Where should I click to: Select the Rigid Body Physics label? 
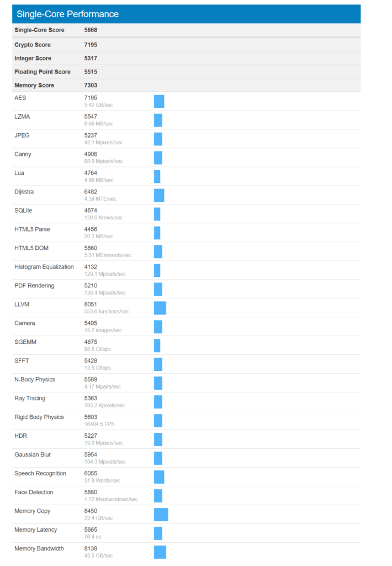pos(39,417)
